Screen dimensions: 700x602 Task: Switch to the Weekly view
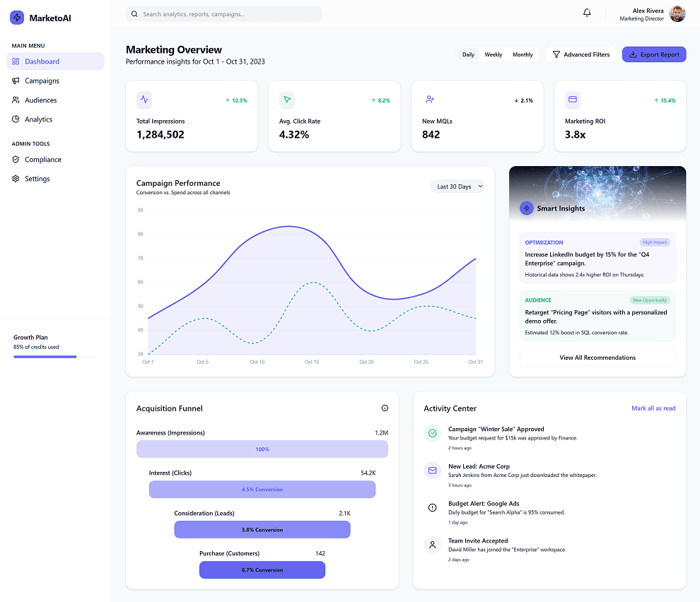coord(494,54)
